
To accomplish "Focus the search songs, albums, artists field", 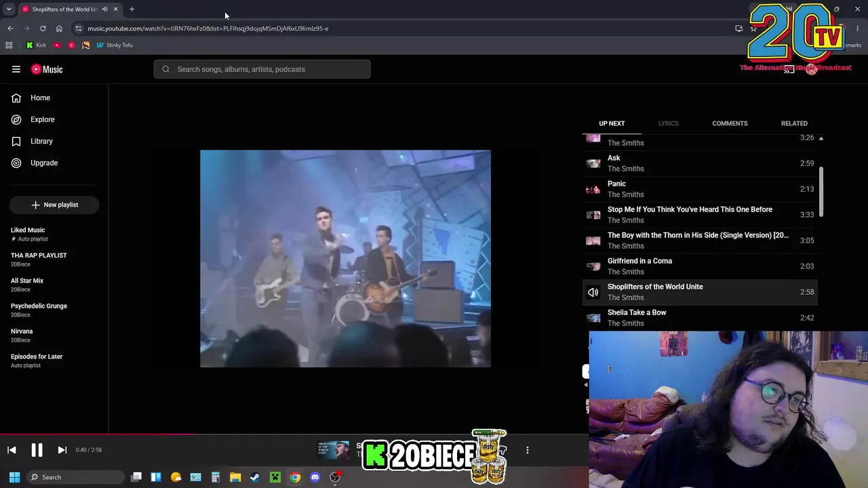I will (x=262, y=69).
